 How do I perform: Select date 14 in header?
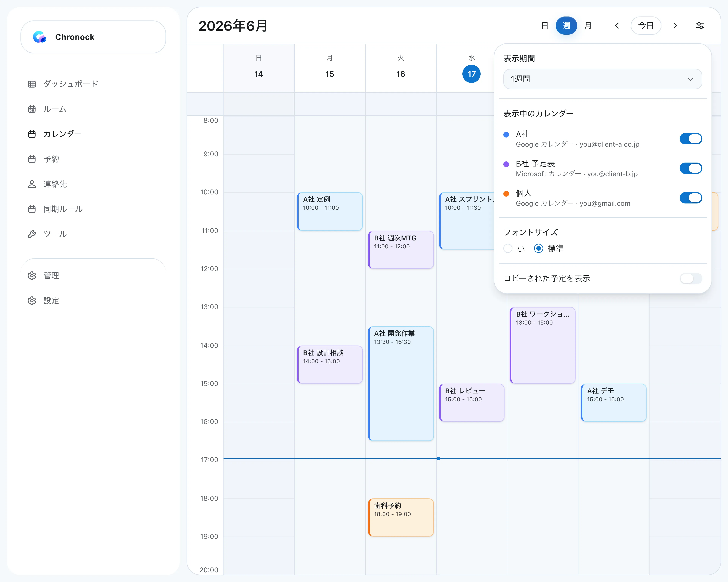coord(259,74)
